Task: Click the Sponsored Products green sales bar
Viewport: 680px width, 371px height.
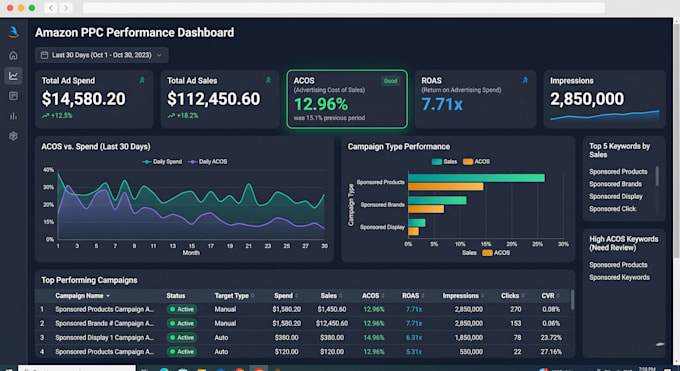Action: coord(476,178)
